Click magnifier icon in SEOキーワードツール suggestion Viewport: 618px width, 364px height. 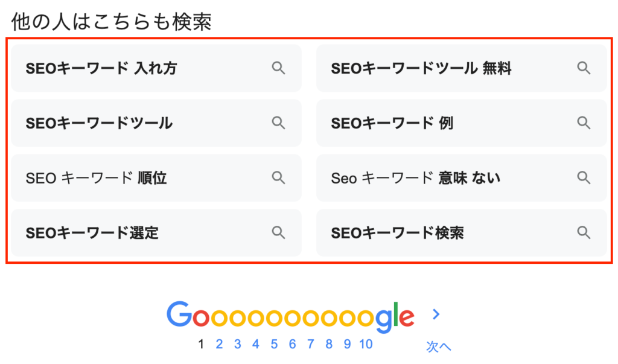pos(278,123)
